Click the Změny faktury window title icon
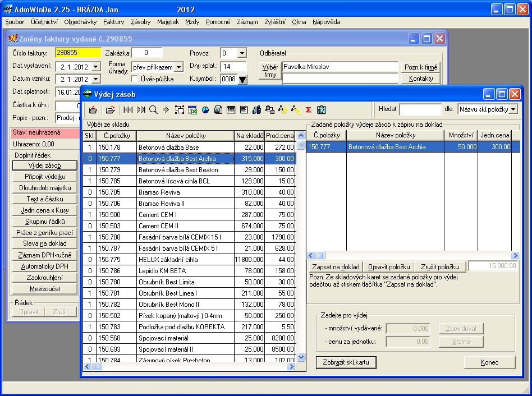This screenshot has width=532, height=396. coord(13,38)
